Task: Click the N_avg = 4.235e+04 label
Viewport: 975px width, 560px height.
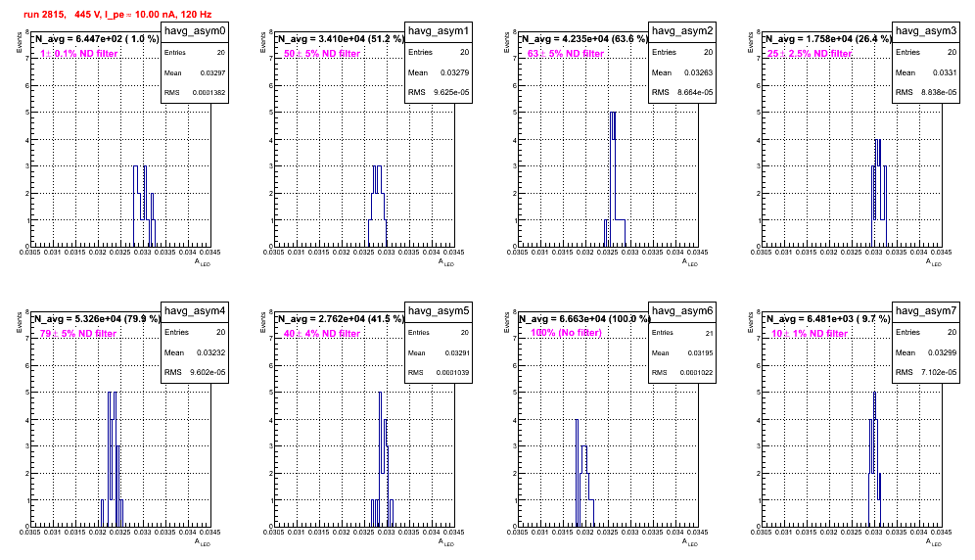Action: pyautogui.click(x=583, y=39)
